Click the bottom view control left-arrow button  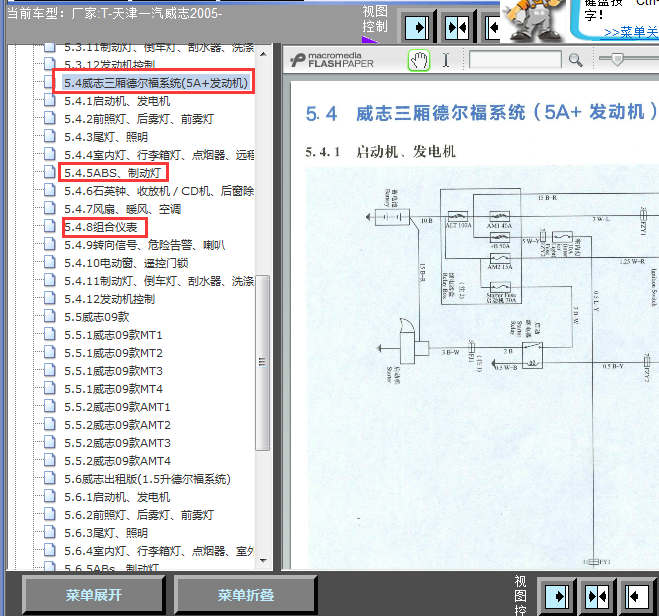click(636, 596)
